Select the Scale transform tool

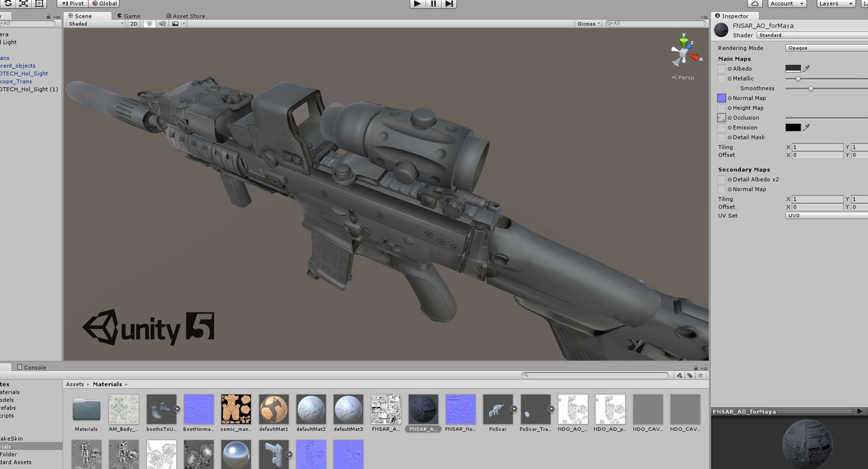tap(24, 4)
